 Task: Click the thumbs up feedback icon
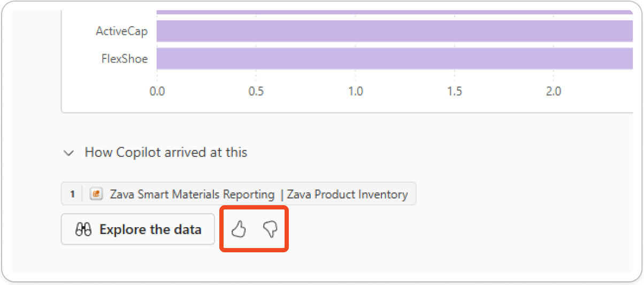239,230
